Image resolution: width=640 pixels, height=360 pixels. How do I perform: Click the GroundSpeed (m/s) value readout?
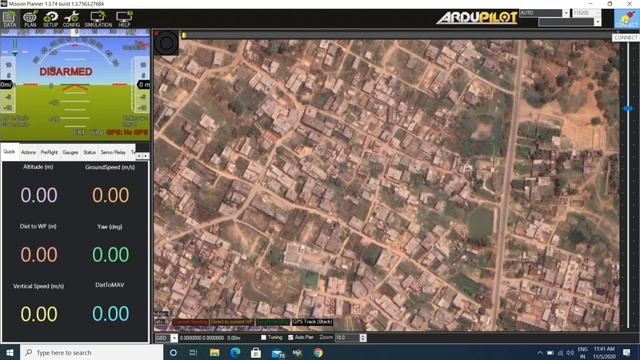[x=111, y=195]
